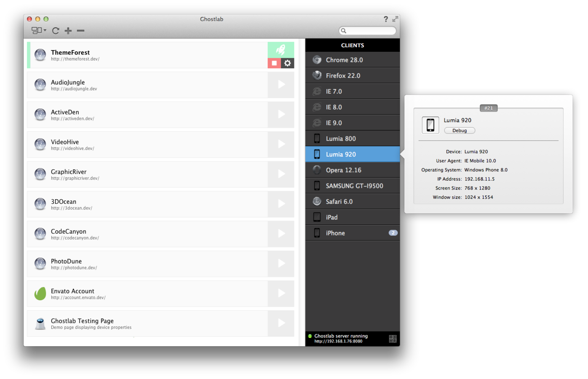Select the PhotoDune site entry
The image size is (588, 379).
pos(147,264)
